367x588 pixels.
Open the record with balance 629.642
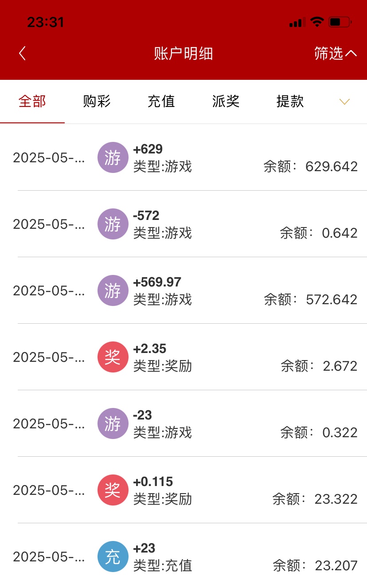point(310,166)
